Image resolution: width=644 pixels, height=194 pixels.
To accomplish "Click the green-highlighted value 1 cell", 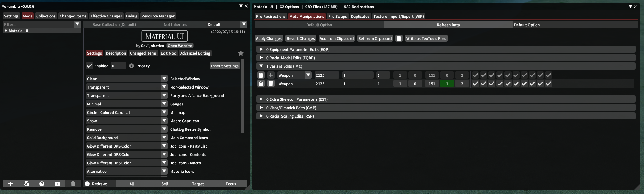I will tap(447, 84).
